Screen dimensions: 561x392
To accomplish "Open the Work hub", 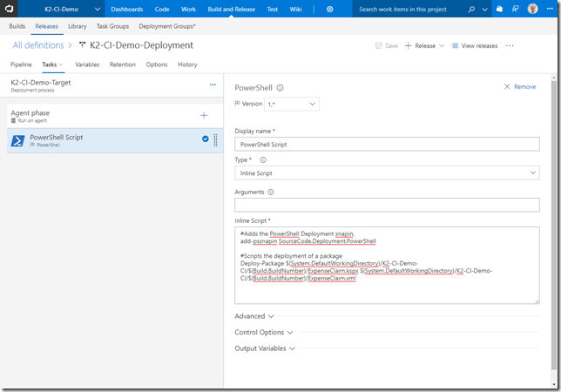I will (x=188, y=9).
